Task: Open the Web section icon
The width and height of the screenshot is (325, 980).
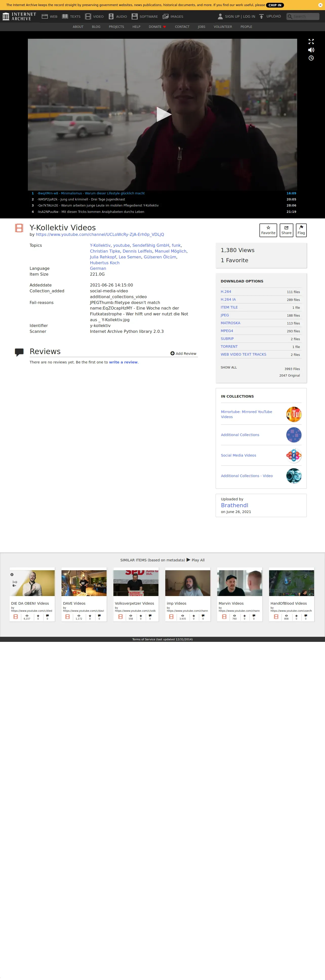Action: pos(45,16)
